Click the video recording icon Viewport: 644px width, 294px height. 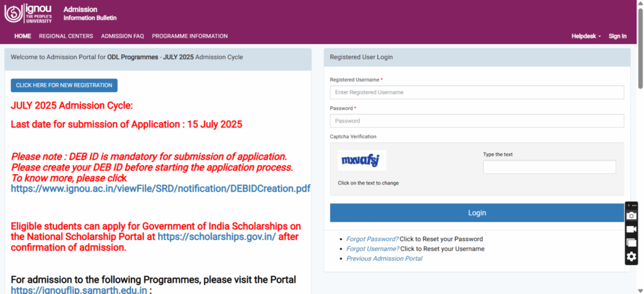[631, 229]
